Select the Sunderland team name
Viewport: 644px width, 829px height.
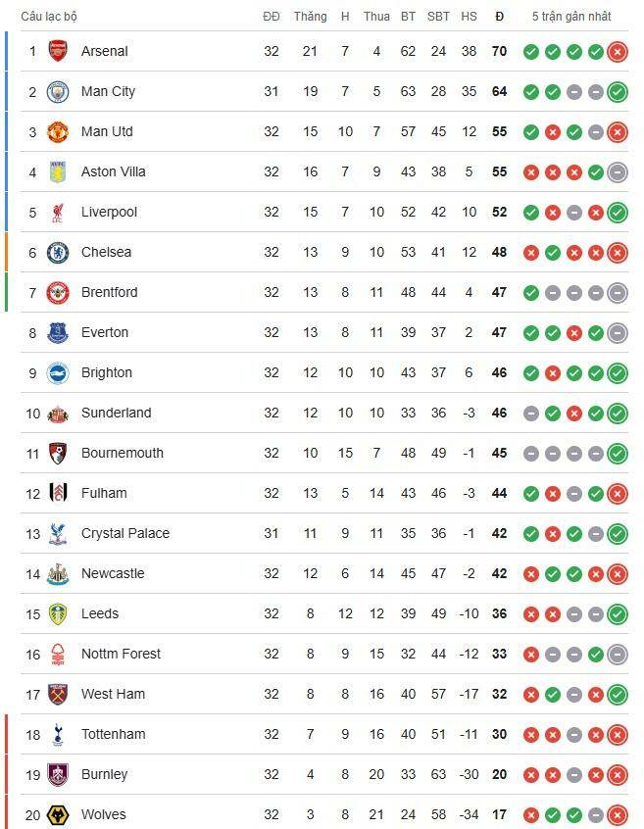click(116, 413)
